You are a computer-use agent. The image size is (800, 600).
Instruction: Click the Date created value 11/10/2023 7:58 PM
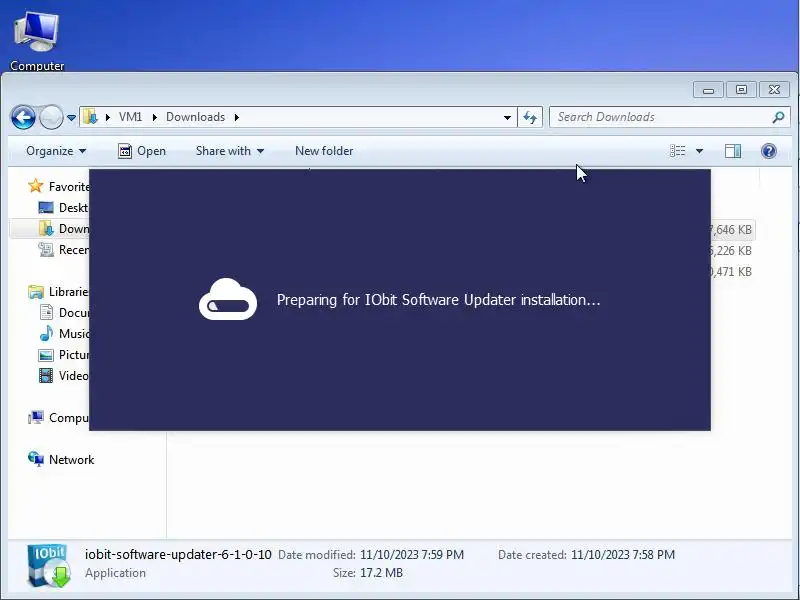coord(623,555)
